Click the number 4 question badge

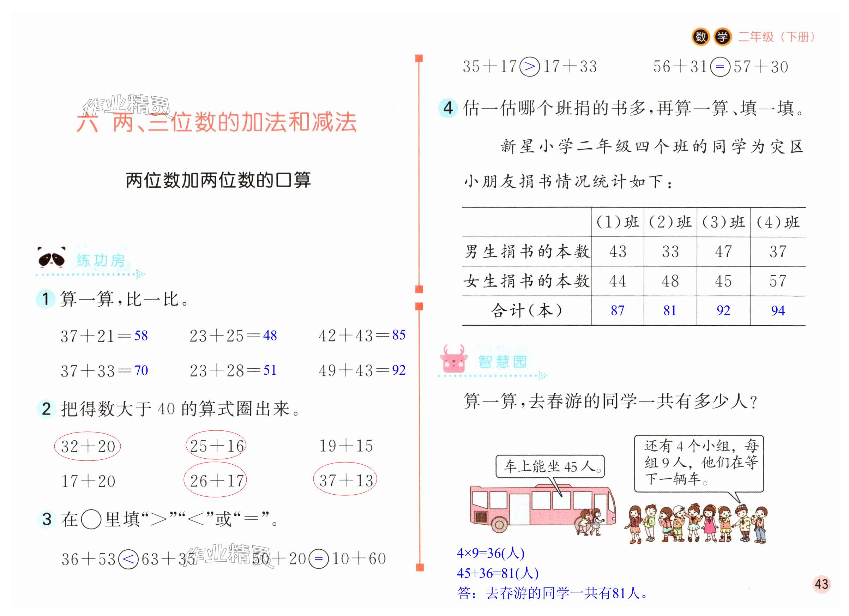[448, 108]
